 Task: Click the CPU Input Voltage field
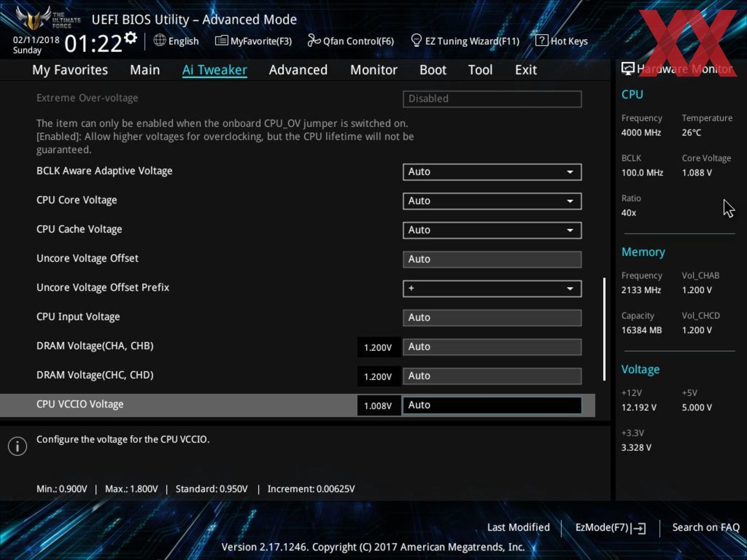tap(492, 317)
